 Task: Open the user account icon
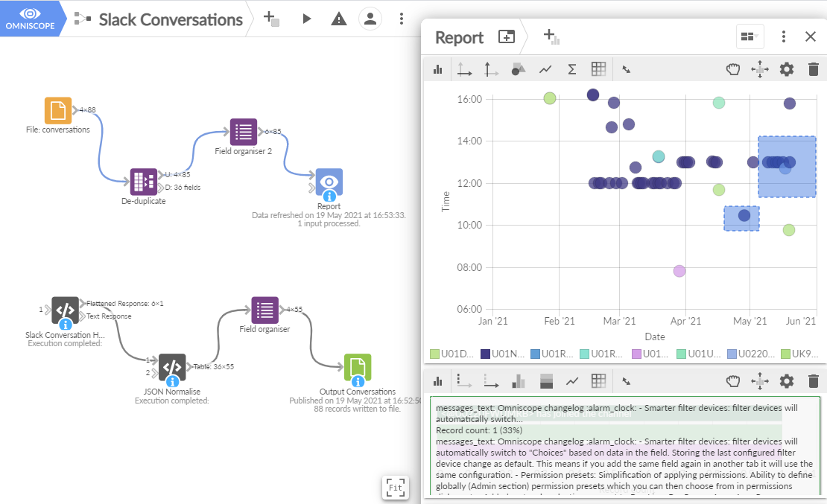[x=370, y=19]
